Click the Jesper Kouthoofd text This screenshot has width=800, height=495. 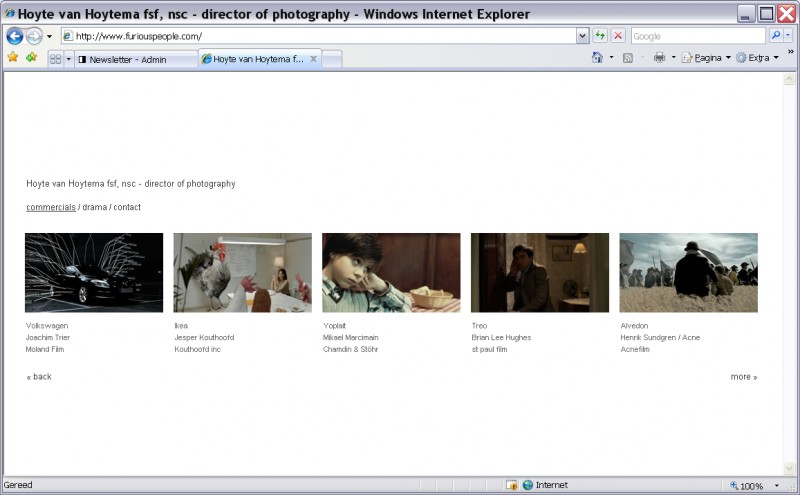(x=204, y=337)
